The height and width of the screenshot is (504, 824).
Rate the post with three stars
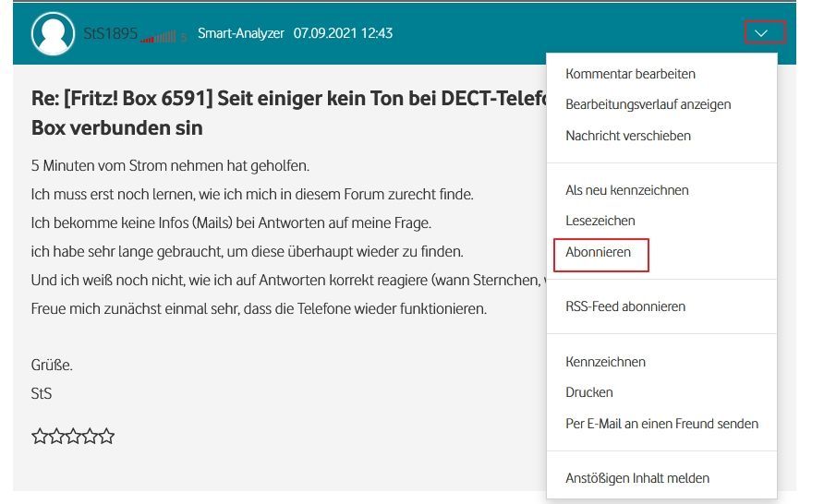pyautogui.click(x=73, y=436)
